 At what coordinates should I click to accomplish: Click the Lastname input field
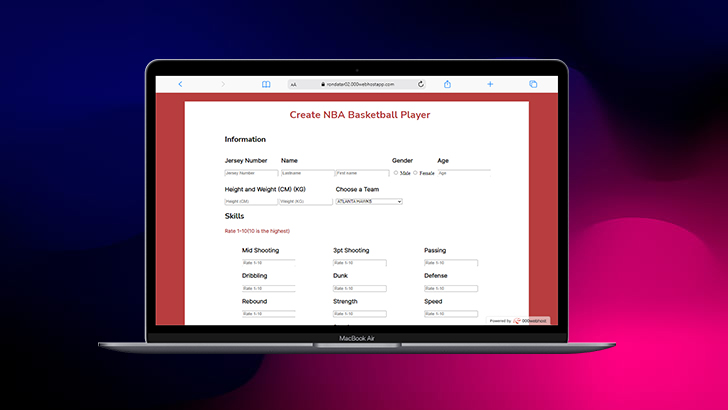[307, 173]
